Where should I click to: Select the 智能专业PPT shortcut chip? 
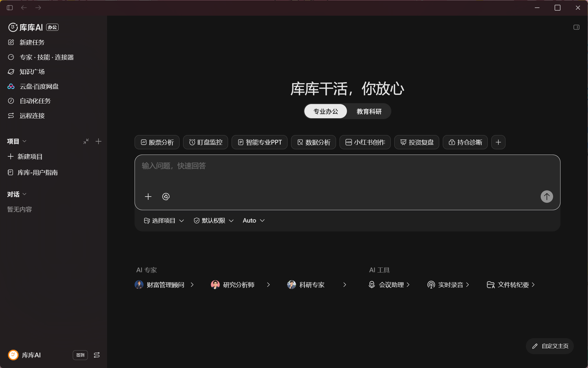point(260,142)
